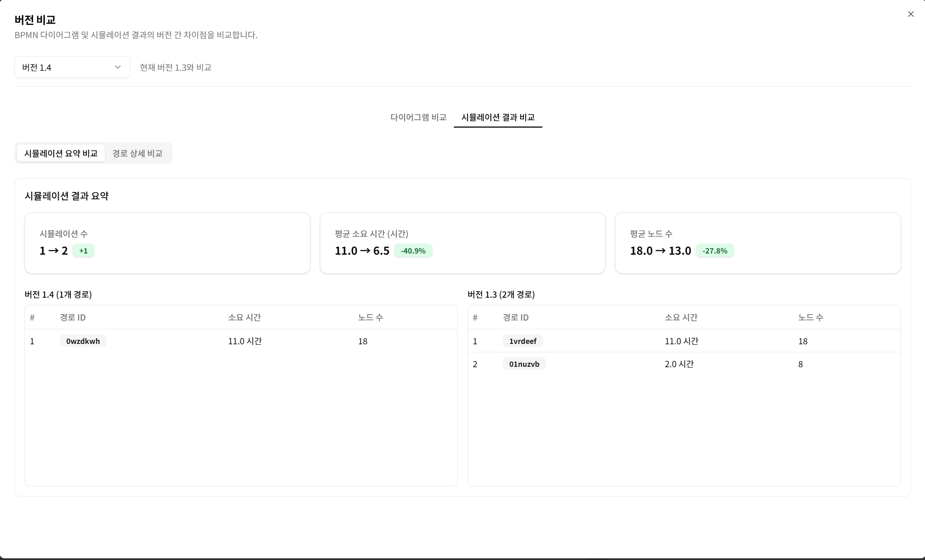Image resolution: width=925 pixels, height=560 pixels.
Task: Click the 평균 소요 시간 summary card
Action: [462, 243]
